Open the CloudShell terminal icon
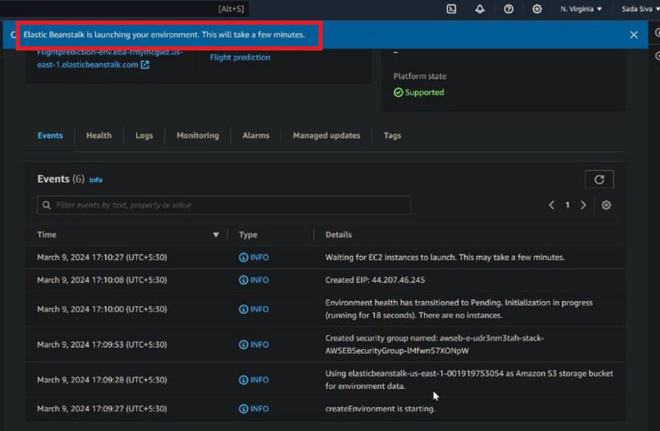 [451, 9]
